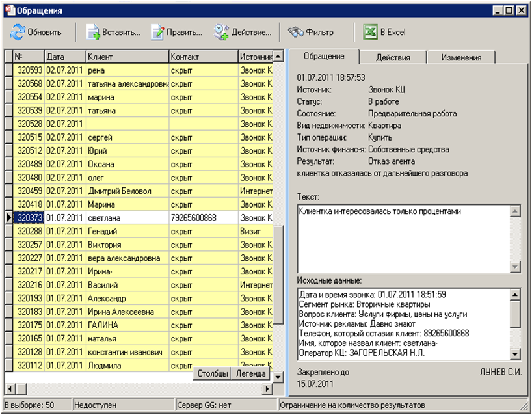This screenshot has height=415, width=532.
Task: Click the Вставить insert document icon
Action: pos(93,33)
